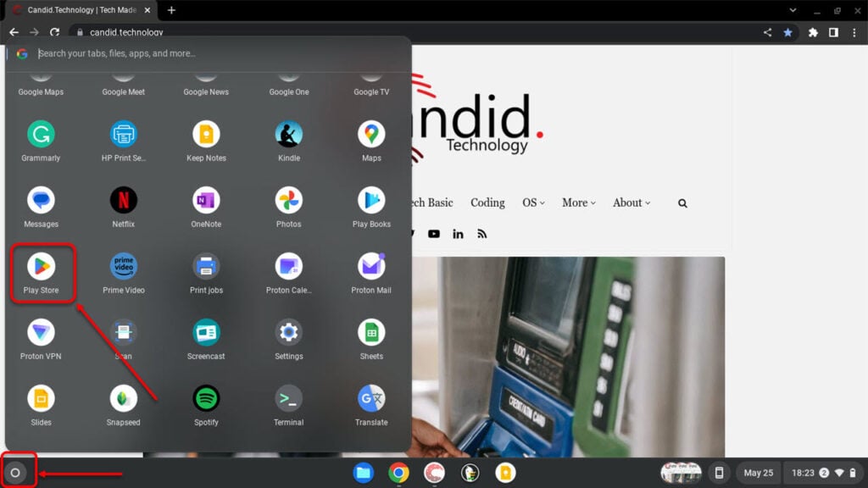This screenshot has height=488, width=868.
Task: Open the Tech Basic menu item
Action: 432,203
